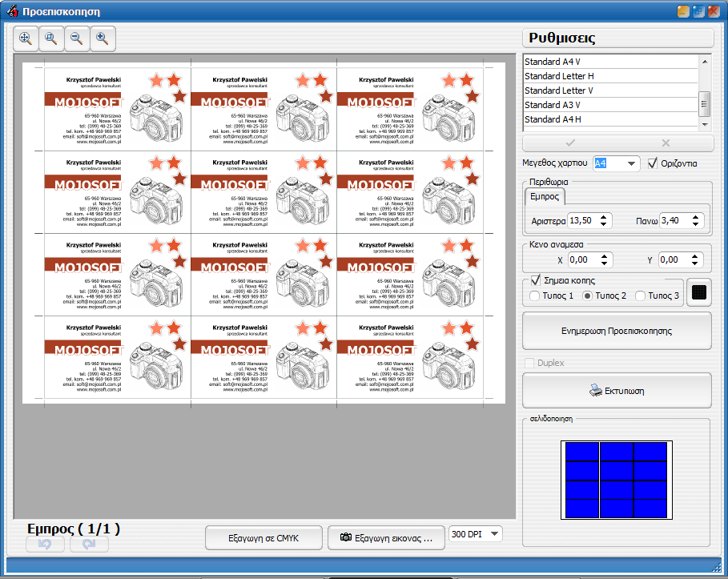This screenshot has width=728, height=579.
Task: Click the camera icon on Εξαγωγη εικονας
Action: [346, 537]
